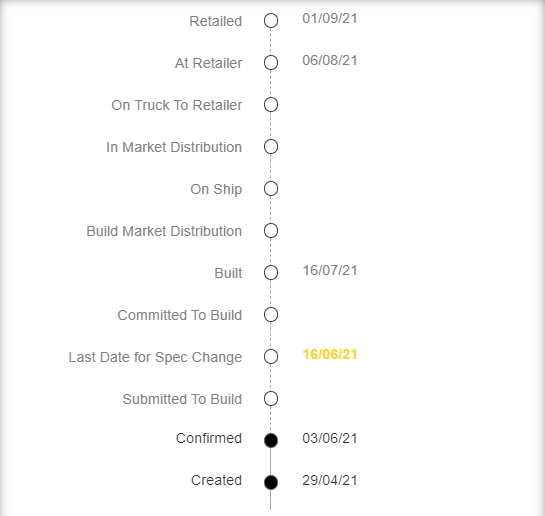Viewport: 545px width, 516px height.
Task: Click the On Ship label text
Action: click(x=216, y=190)
